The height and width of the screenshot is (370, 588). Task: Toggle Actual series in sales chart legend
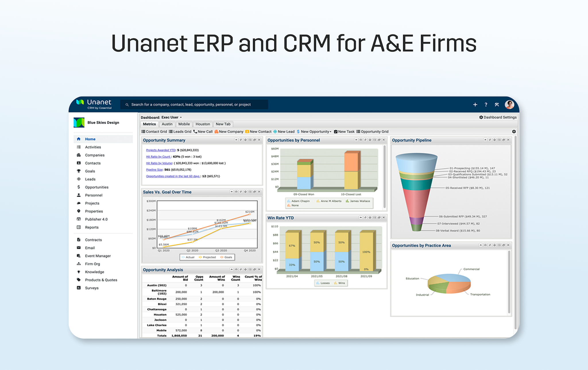[188, 257]
